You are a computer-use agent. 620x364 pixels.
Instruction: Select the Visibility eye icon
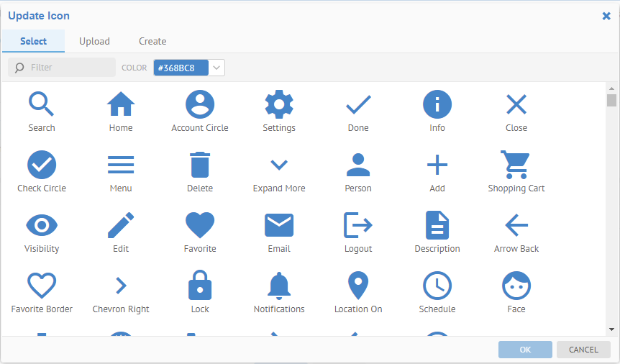coord(42,226)
